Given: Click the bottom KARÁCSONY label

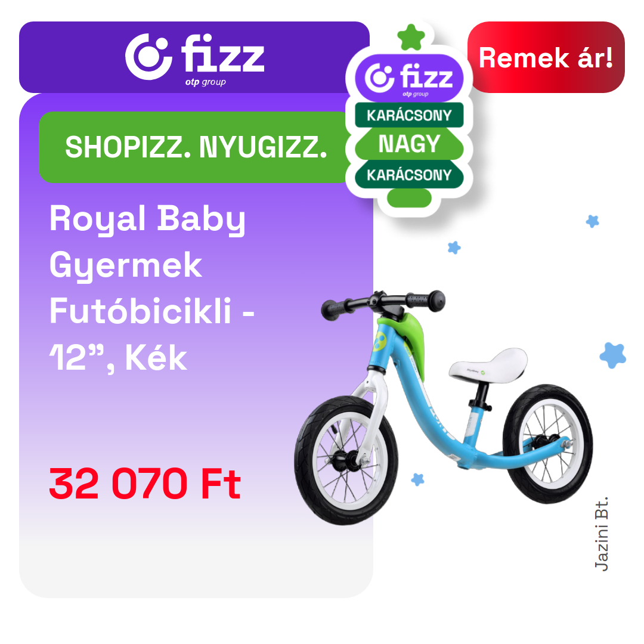Looking at the screenshot, I should click(409, 175).
